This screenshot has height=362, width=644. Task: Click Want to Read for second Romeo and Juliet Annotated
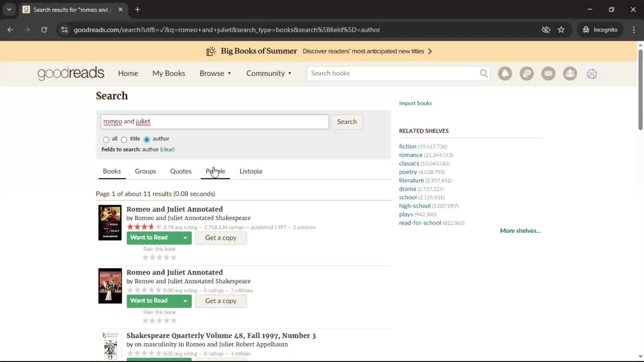pos(153,301)
